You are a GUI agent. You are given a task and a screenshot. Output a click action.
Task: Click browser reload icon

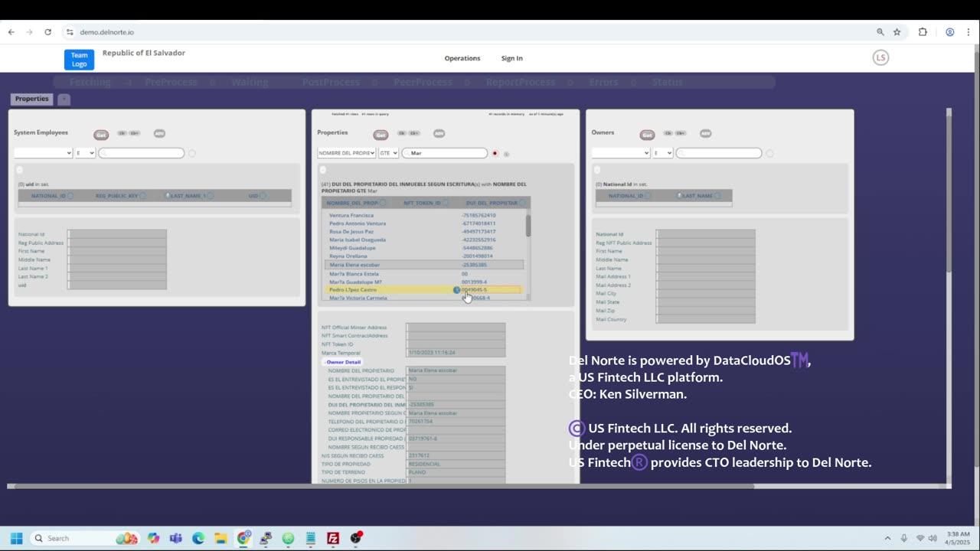point(47,32)
